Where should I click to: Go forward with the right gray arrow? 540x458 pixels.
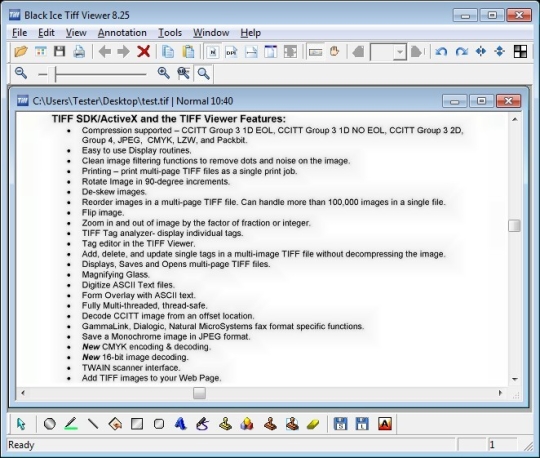click(x=123, y=52)
